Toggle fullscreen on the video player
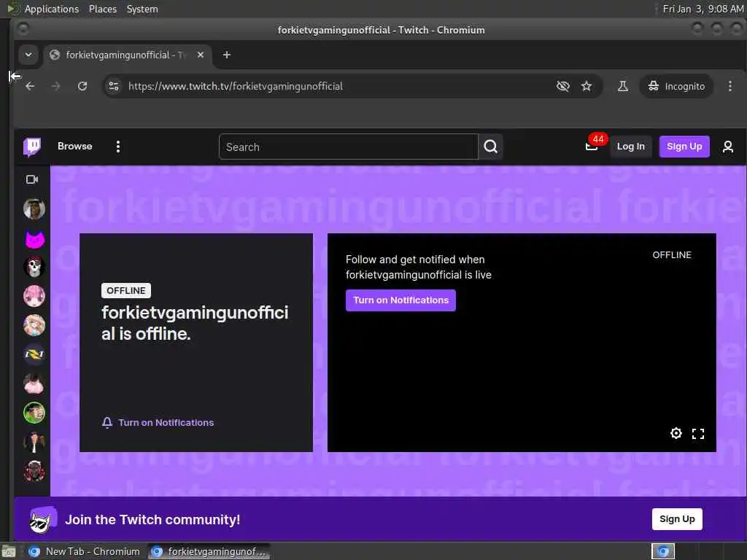The height and width of the screenshot is (560, 747). pyautogui.click(x=698, y=433)
